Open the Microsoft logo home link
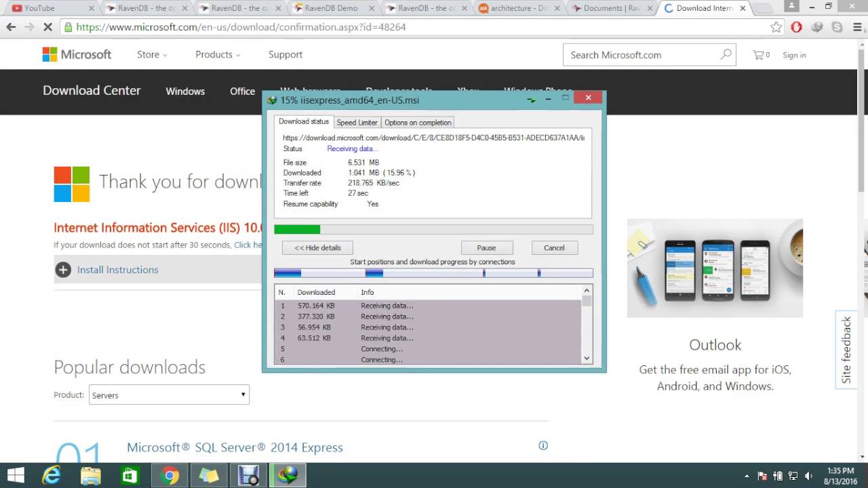 [x=77, y=54]
